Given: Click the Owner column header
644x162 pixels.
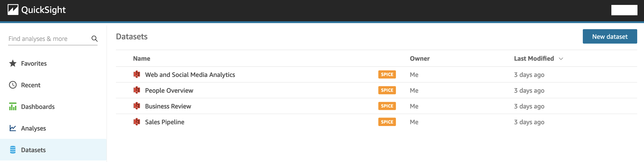Looking at the screenshot, I should 419,59.
